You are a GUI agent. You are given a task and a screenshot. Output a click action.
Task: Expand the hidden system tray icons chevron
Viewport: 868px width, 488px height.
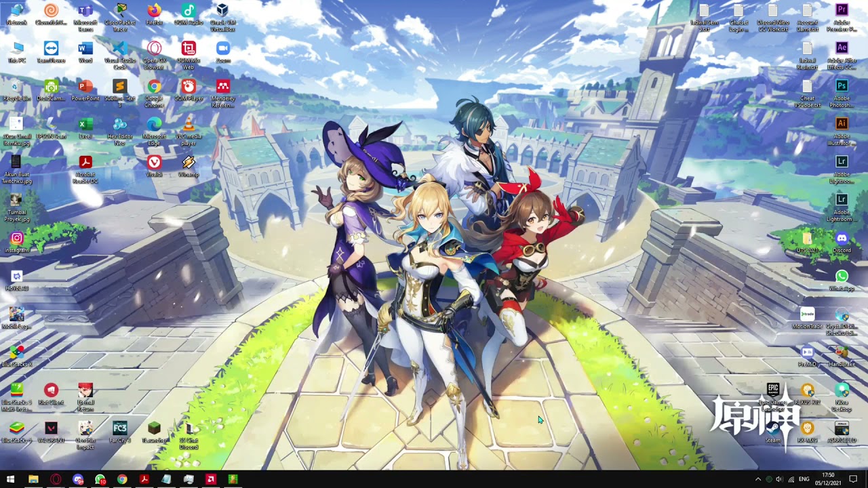758,479
